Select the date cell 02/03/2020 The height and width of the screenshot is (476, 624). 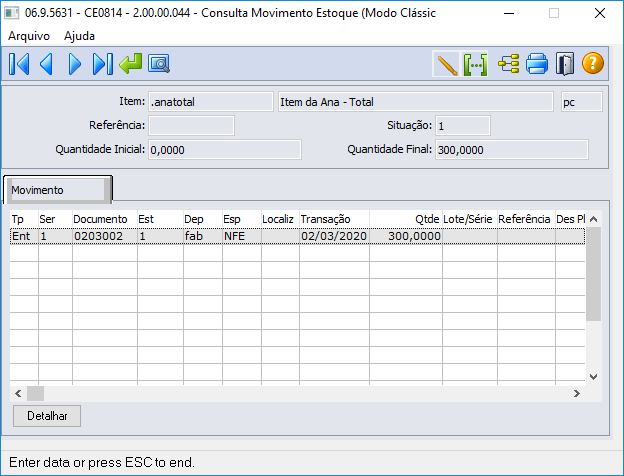click(334, 236)
